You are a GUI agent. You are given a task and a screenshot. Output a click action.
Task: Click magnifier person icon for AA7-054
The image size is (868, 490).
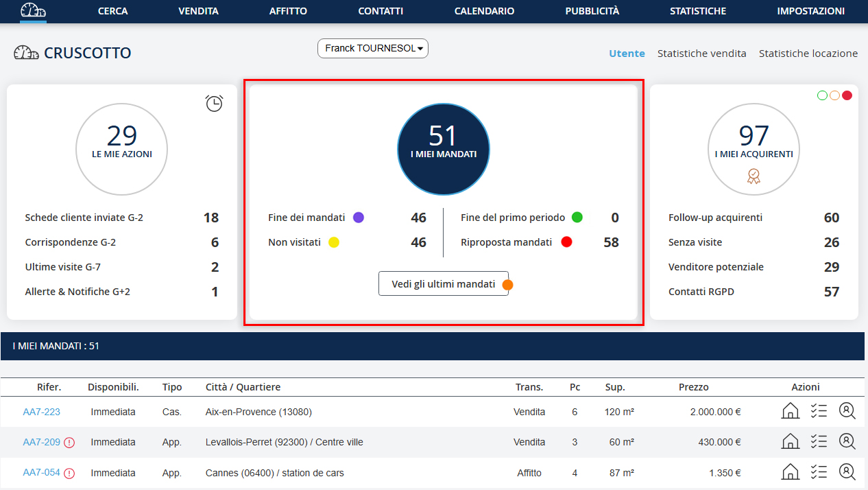(847, 472)
